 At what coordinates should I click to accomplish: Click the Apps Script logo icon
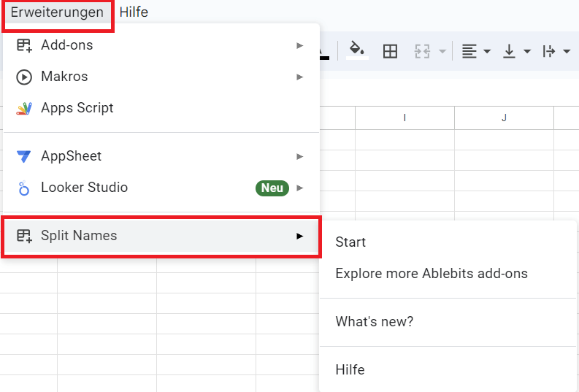click(24, 108)
